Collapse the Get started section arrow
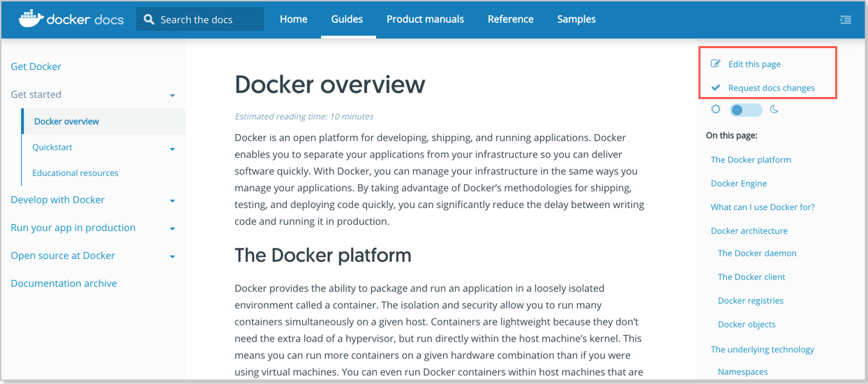Image resolution: width=868 pixels, height=384 pixels. tap(172, 95)
